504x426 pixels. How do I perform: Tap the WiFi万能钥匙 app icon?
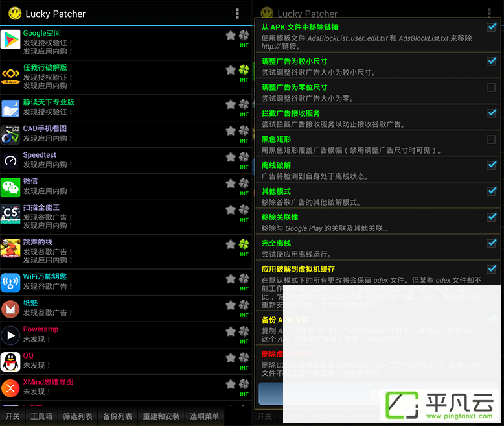pos(10,283)
